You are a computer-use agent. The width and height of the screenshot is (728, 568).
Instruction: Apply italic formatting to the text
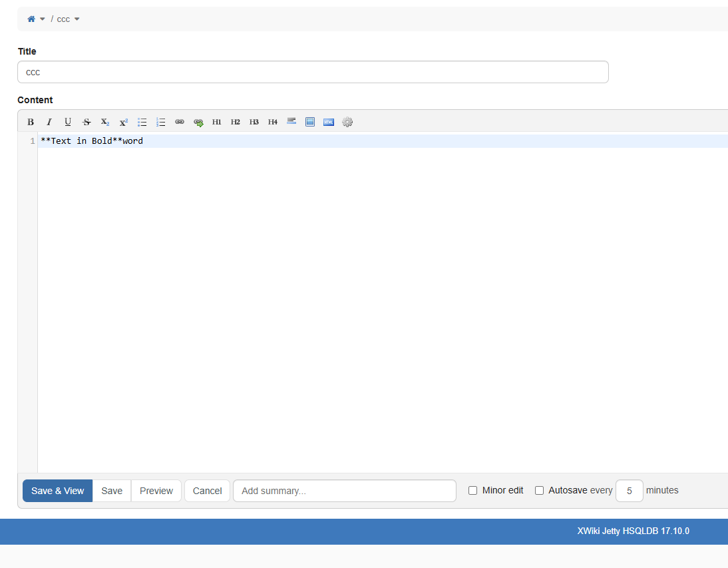49,122
